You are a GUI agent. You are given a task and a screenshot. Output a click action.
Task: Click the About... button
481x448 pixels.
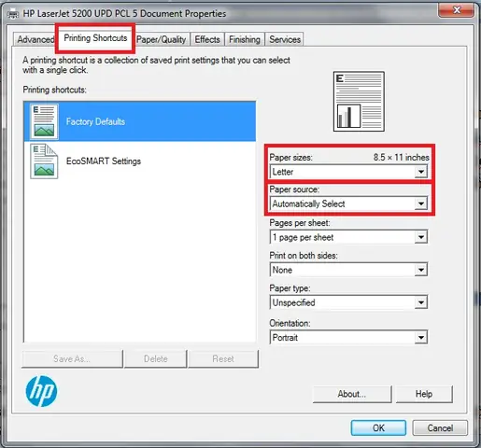point(352,394)
